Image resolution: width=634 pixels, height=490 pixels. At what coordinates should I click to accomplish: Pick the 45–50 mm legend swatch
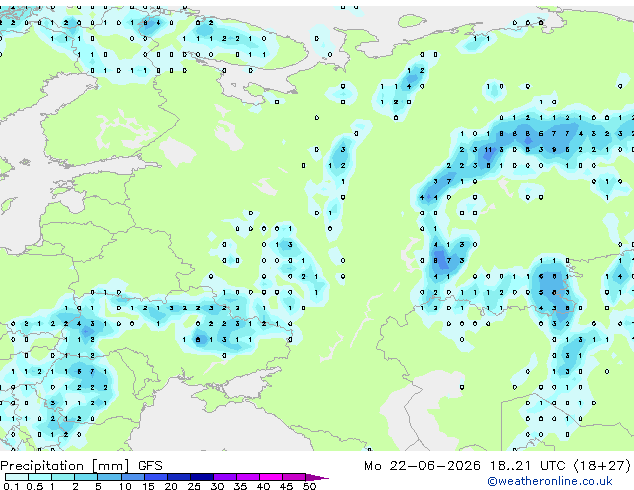click(x=294, y=477)
